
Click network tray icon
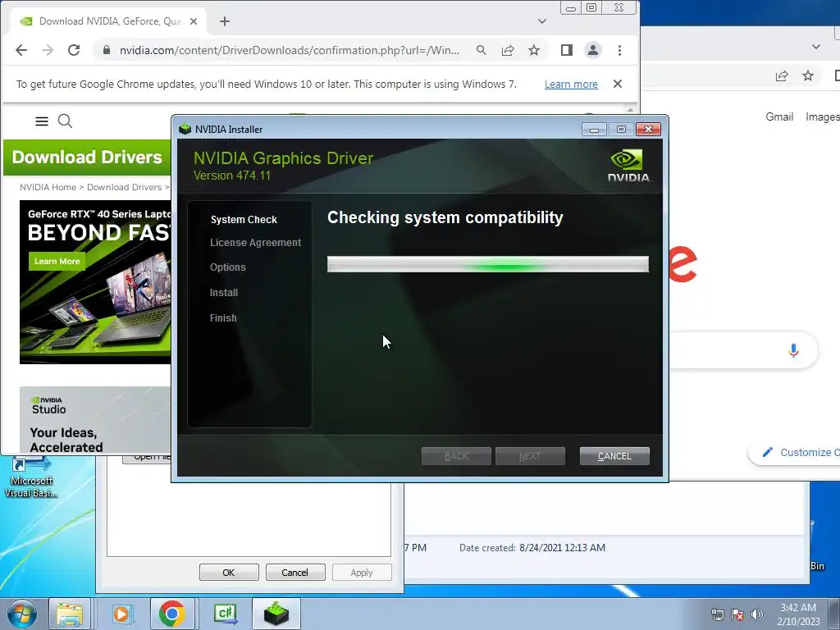click(x=717, y=614)
